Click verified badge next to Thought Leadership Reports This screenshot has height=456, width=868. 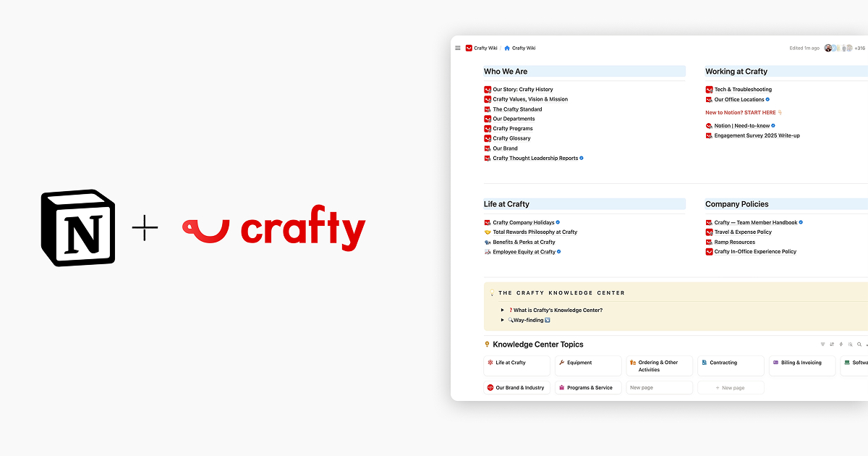tap(582, 158)
